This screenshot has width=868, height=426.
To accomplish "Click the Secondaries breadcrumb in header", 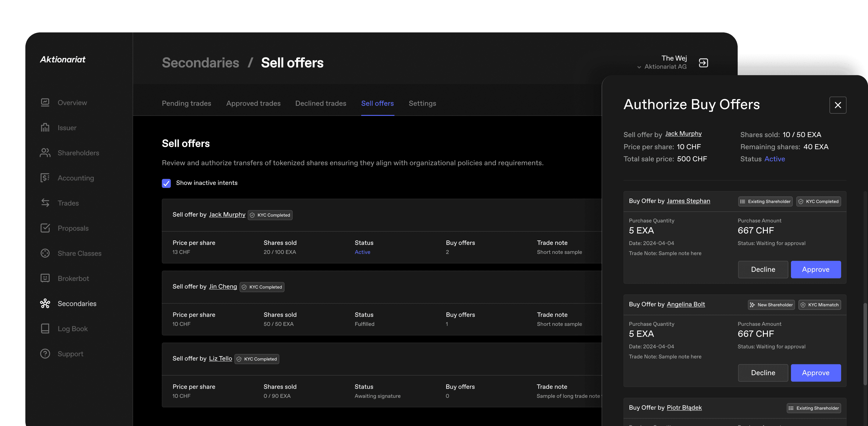I will [x=200, y=63].
